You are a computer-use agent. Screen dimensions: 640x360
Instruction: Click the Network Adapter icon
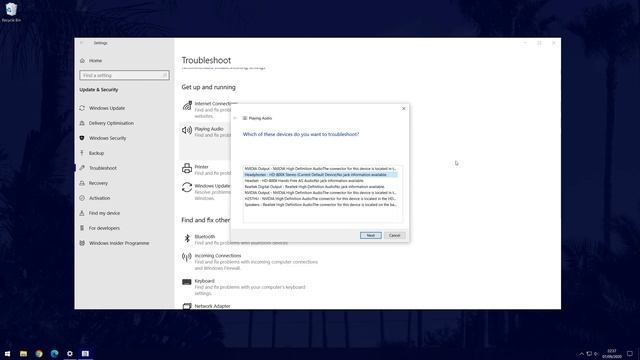click(x=187, y=306)
